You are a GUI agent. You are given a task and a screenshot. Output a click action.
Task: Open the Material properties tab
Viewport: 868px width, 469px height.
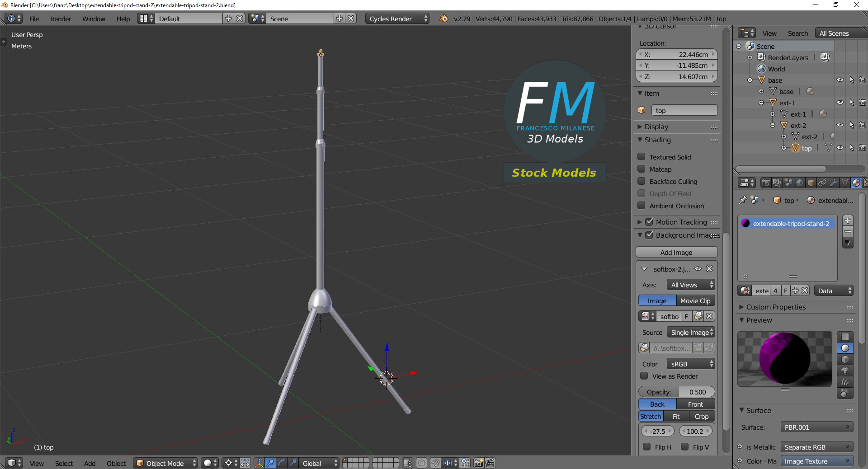(x=856, y=183)
